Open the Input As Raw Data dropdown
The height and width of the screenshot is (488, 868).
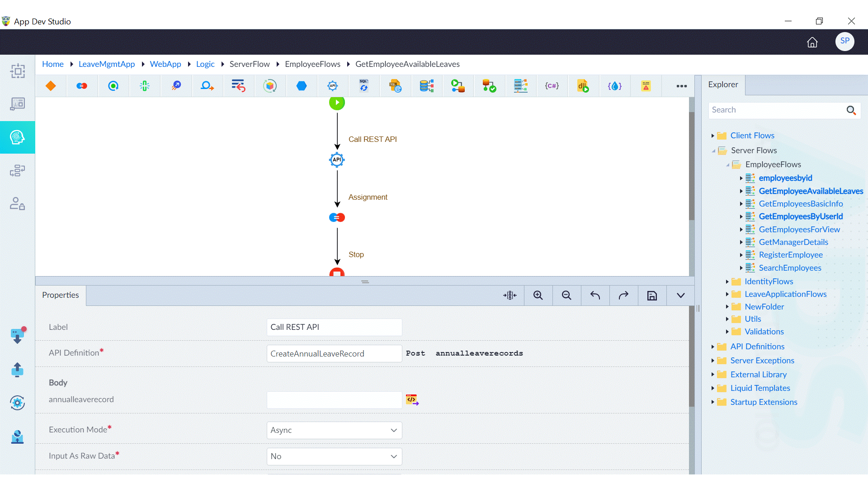coord(334,456)
